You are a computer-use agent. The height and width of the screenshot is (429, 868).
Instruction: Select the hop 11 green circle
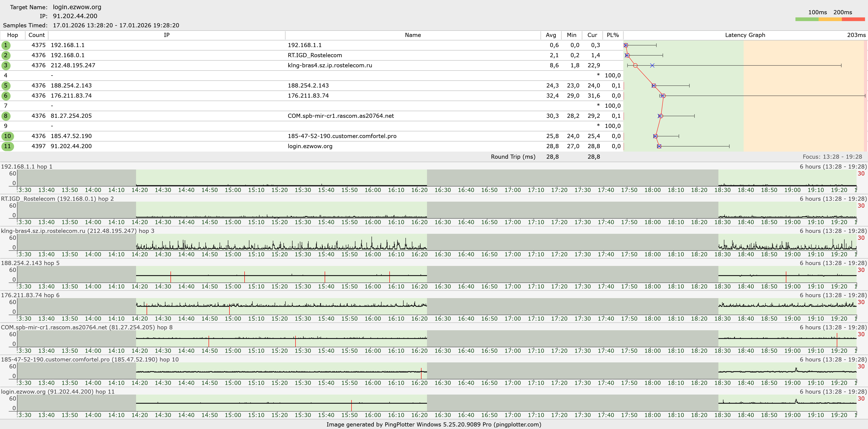[7, 146]
